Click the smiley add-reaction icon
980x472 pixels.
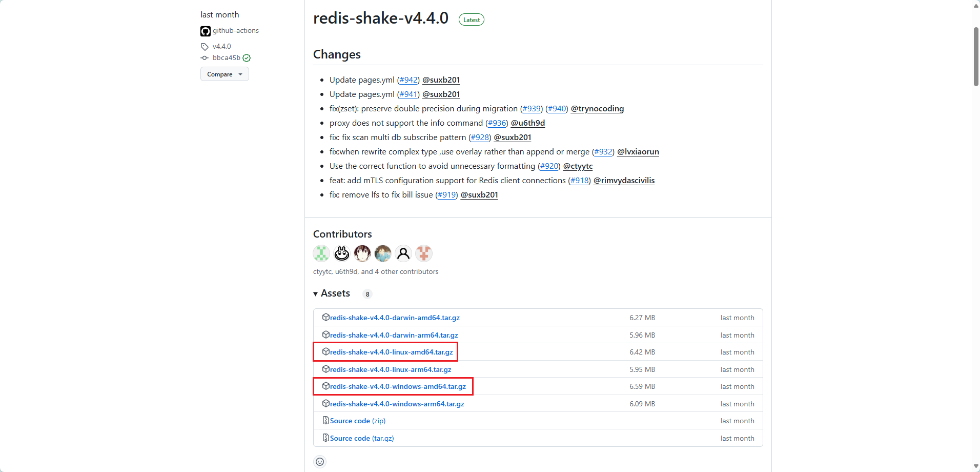[320, 462]
